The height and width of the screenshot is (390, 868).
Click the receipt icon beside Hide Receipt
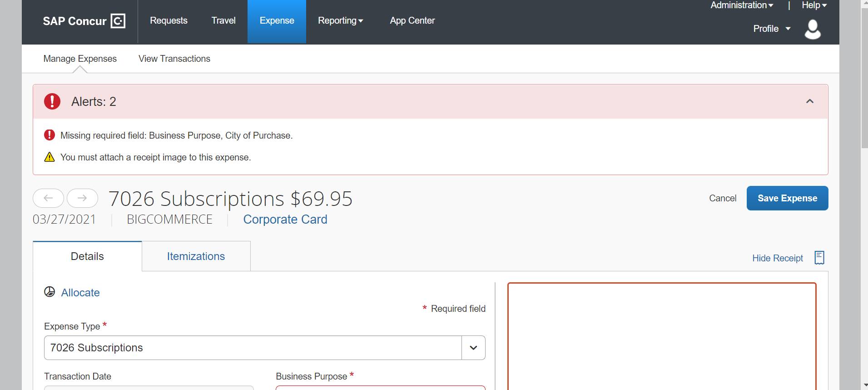coord(819,258)
